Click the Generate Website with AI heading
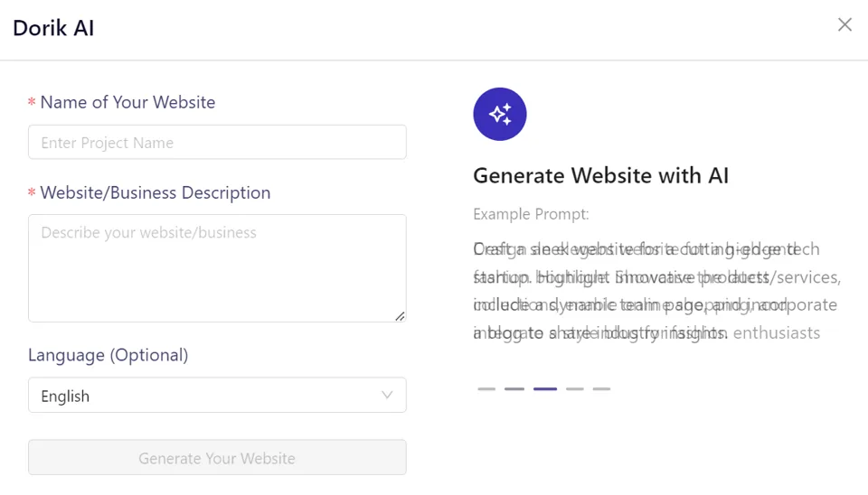868x495 pixels. (600, 175)
